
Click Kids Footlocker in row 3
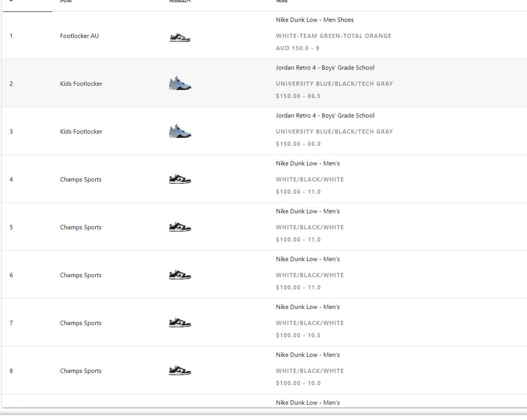click(81, 132)
